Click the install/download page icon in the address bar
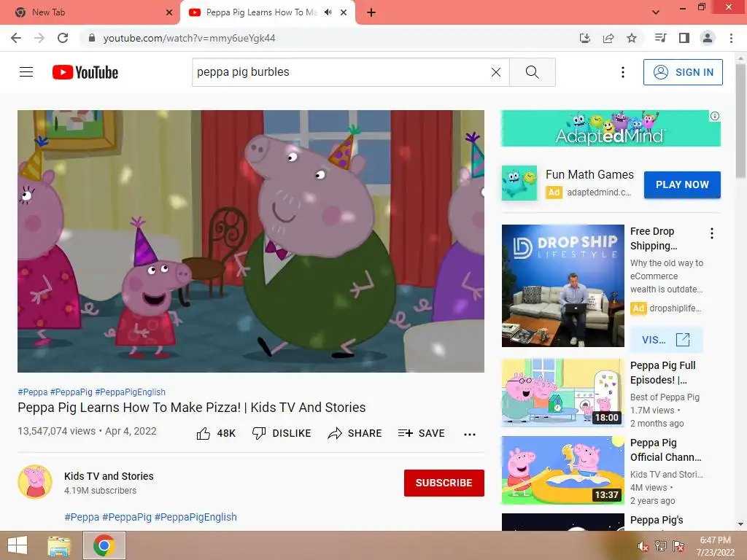This screenshot has width=747, height=560. point(584,38)
